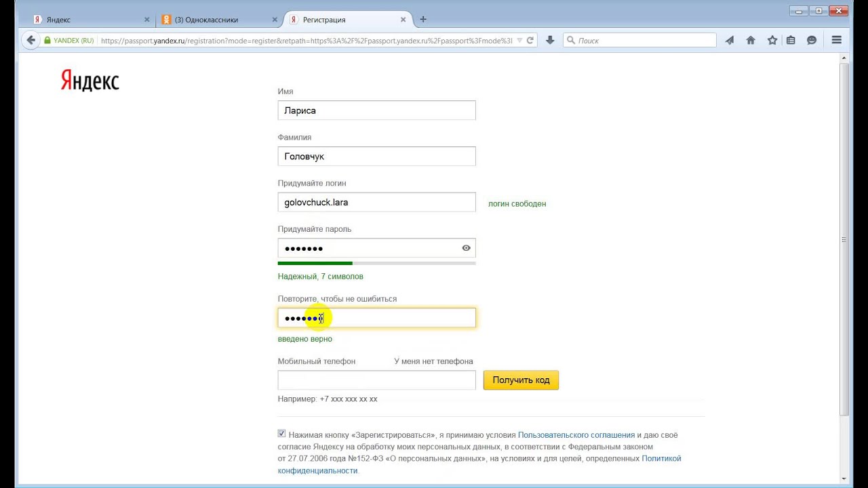Expand the address bar history dropdown arrow
Screen dimensions: 868x488
519,41
